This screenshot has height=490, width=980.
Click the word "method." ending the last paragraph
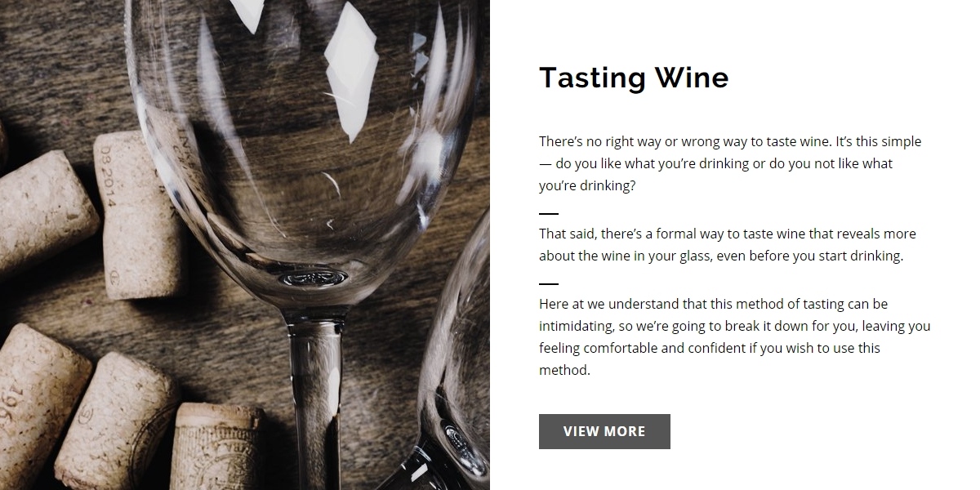click(564, 370)
